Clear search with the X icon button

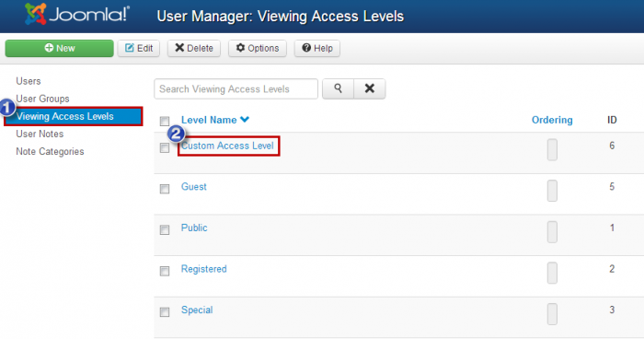pyautogui.click(x=370, y=88)
